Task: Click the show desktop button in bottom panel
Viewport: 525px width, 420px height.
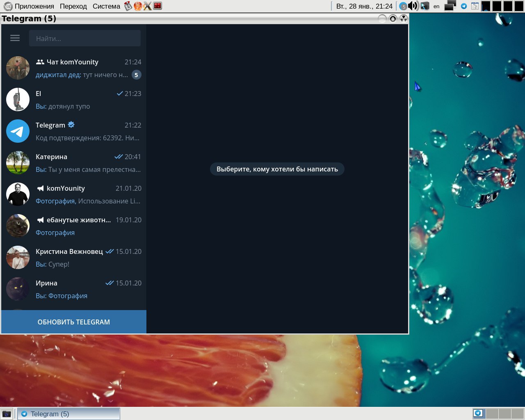Action: click(6, 414)
